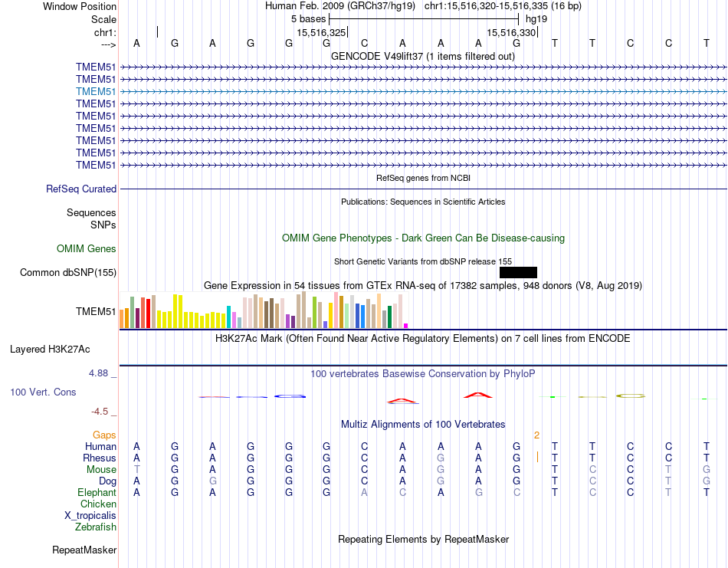The width and height of the screenshot is (728, 568).
Task: Click the TMEM51 label beside the GTEx chart
Action: 96,311
